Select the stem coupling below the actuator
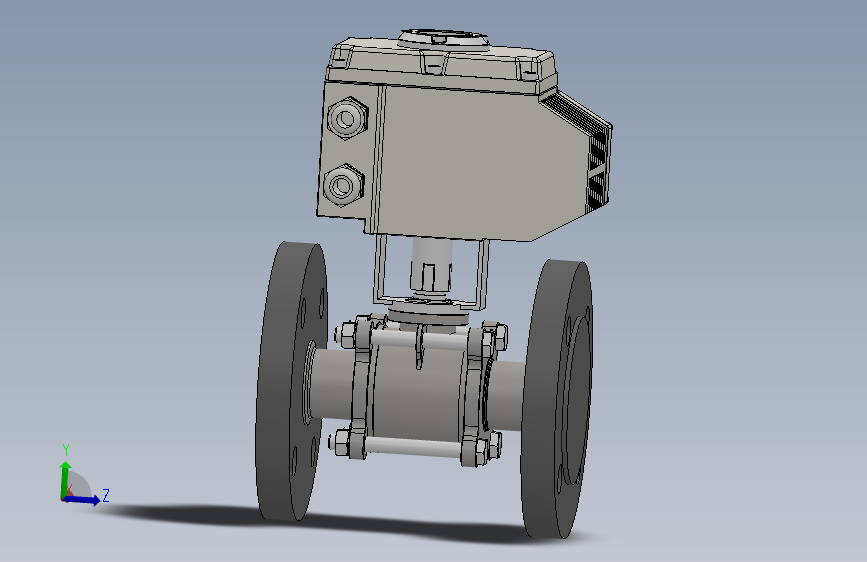 pyautogui.click(x=431, y=267)
